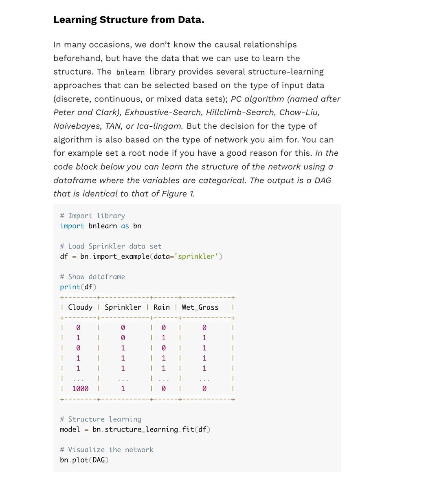Click the '# Structure learning' comment

(101, 419)
